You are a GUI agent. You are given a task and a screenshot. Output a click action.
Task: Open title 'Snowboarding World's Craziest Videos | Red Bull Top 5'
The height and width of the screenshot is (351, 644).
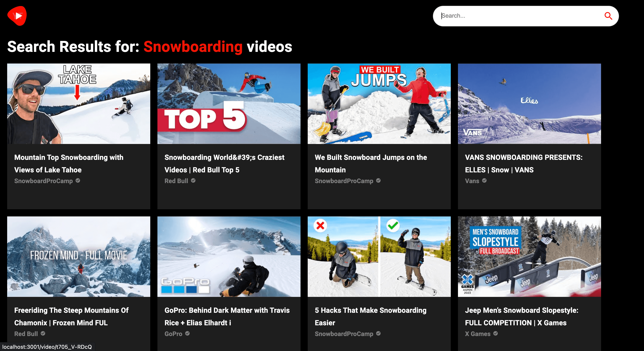[x=224, y=163]
